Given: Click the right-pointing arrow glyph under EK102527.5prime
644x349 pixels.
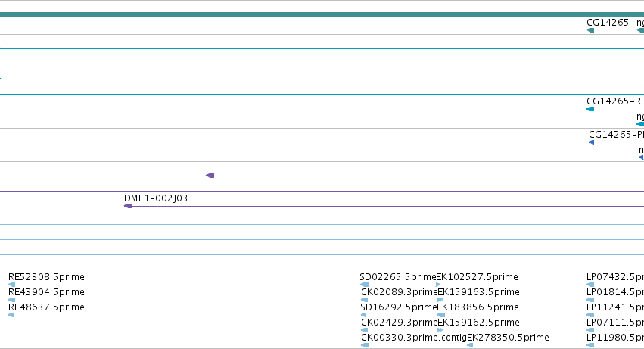Looking at the screenshot, I should [438, 285].
